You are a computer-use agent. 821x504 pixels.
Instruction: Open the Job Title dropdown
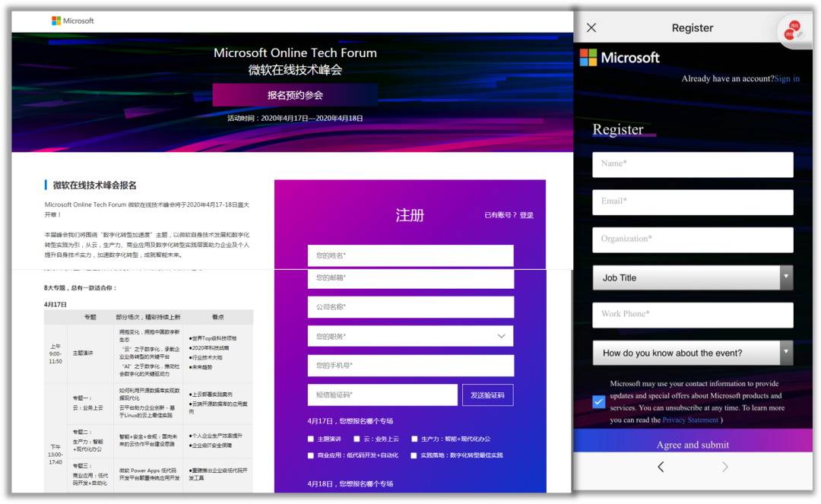coord(693,278)
